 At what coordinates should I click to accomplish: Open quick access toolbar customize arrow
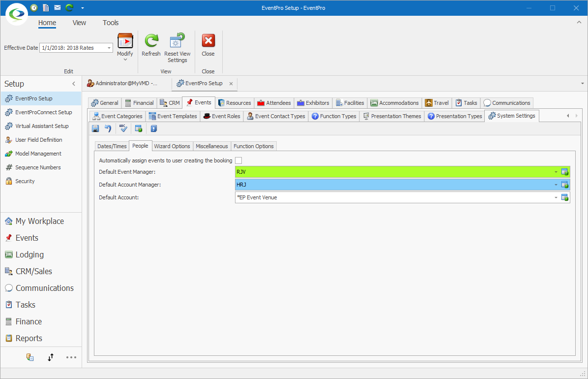pyautogui.click(x=83, y=8)
